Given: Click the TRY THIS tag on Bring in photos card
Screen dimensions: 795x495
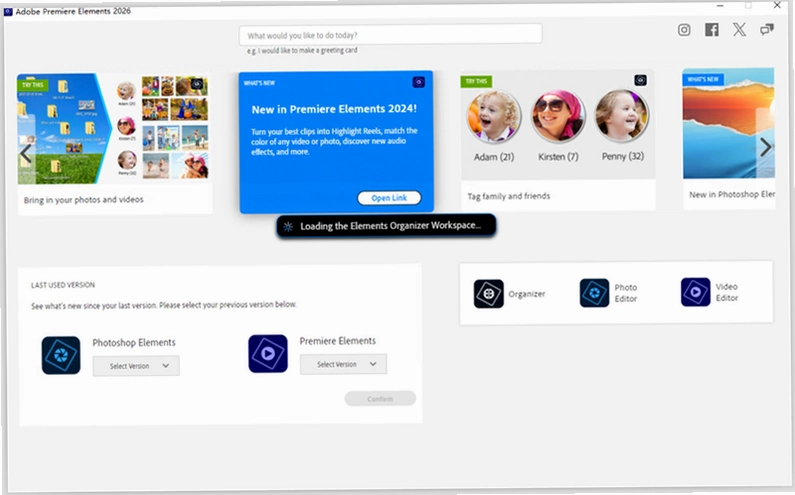Looking at the screenshot, I should 33,85.
